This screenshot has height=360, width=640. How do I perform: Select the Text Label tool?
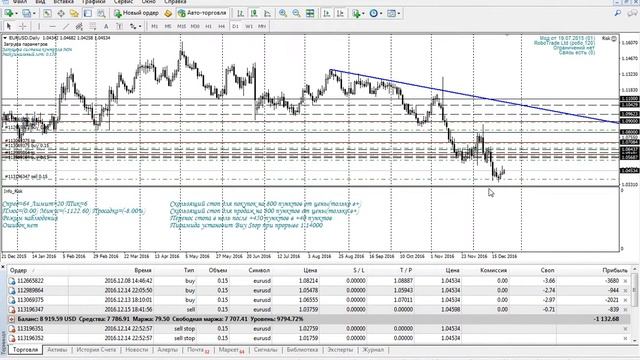tap(119, 27)
